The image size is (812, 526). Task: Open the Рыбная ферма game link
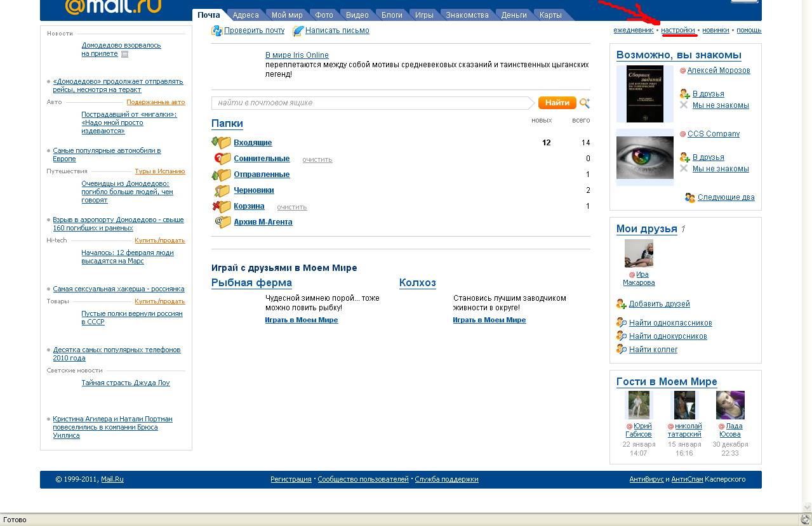[251, 283]
